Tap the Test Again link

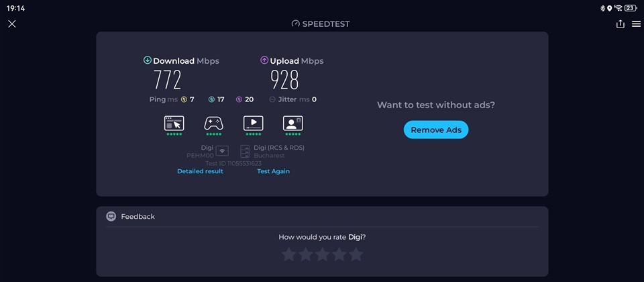273,171
